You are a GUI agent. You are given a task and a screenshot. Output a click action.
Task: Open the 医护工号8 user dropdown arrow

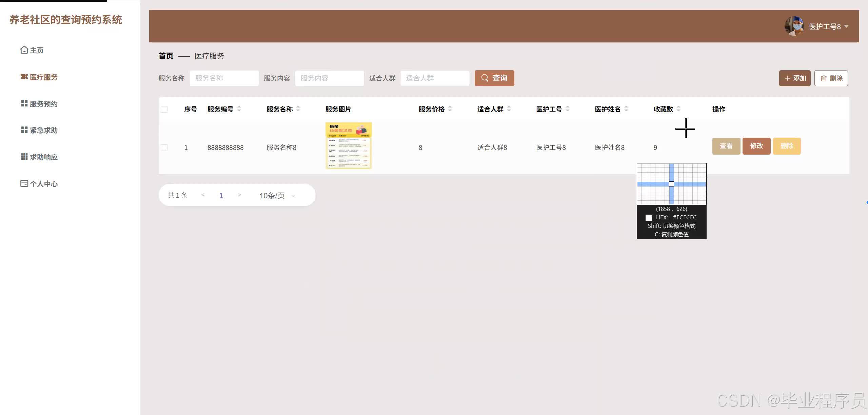[847, 26]
